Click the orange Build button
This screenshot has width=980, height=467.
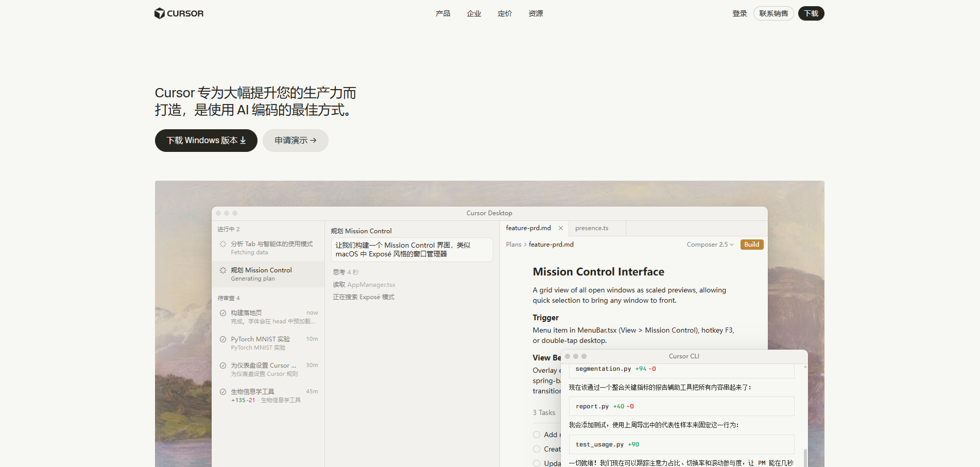pyautogui.click(x=752, y=245)
